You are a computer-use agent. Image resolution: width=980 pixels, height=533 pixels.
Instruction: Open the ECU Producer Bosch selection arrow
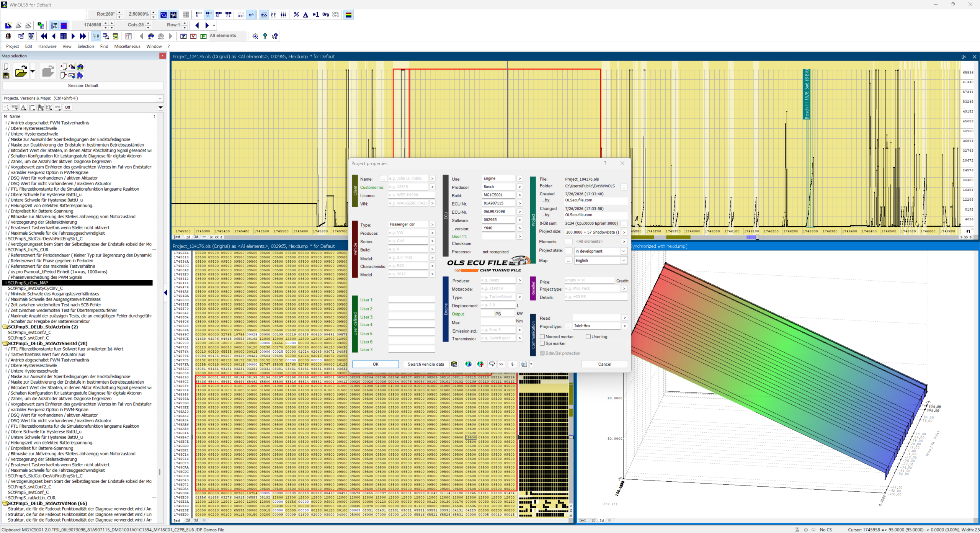(x=519, y=187)
